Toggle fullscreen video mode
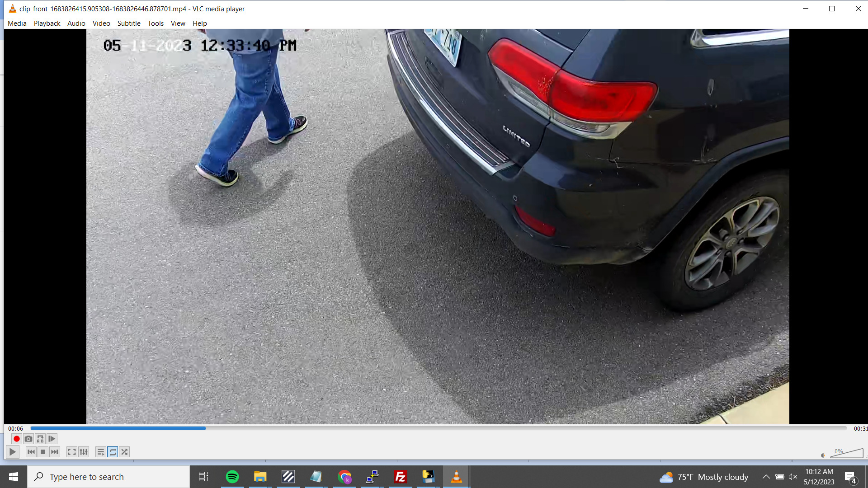868x488 pixels. 71,452
